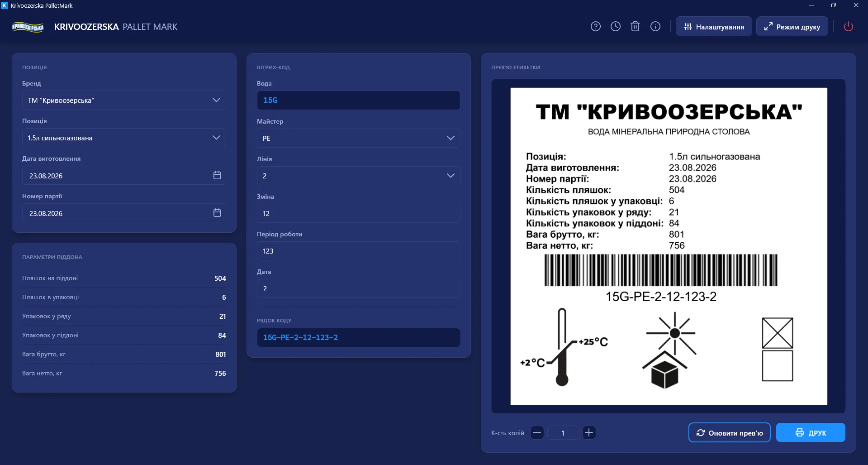Restore down the PalletMark window
This screenshot has height=465, width=868.
(833, 5)
